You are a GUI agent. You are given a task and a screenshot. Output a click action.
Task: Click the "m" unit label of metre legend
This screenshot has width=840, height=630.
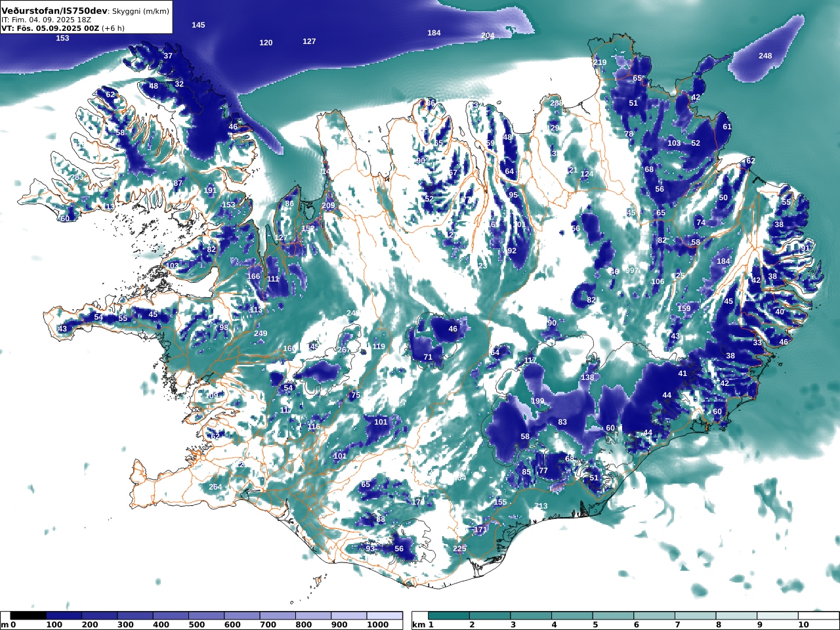5,625
